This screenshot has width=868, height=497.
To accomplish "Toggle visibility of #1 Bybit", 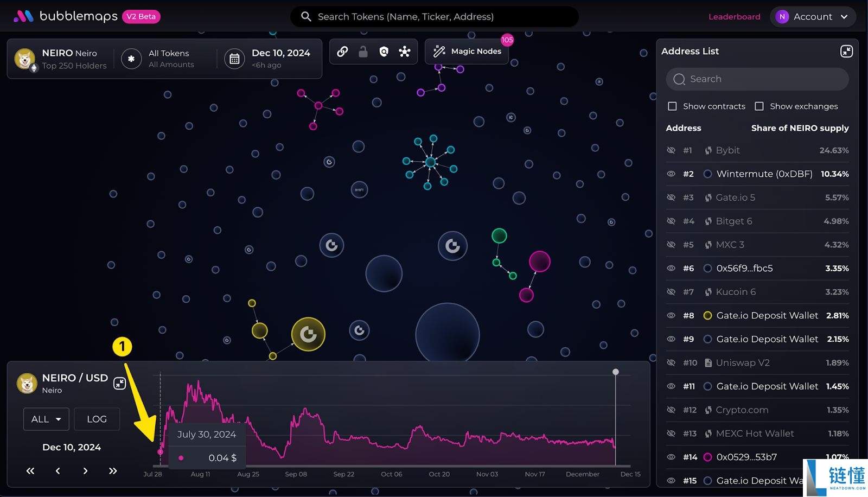I will point(671,150).
